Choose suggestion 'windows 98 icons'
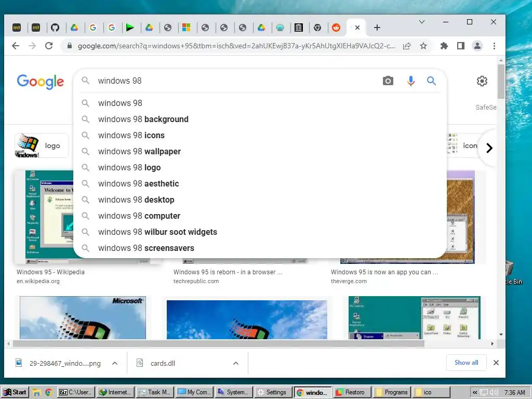 tap(260, 136)
